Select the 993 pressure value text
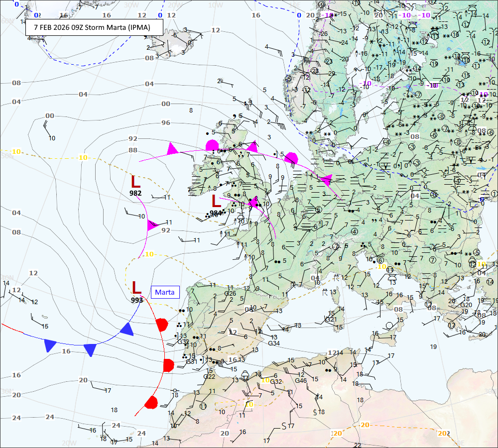 tap(137, 300)
